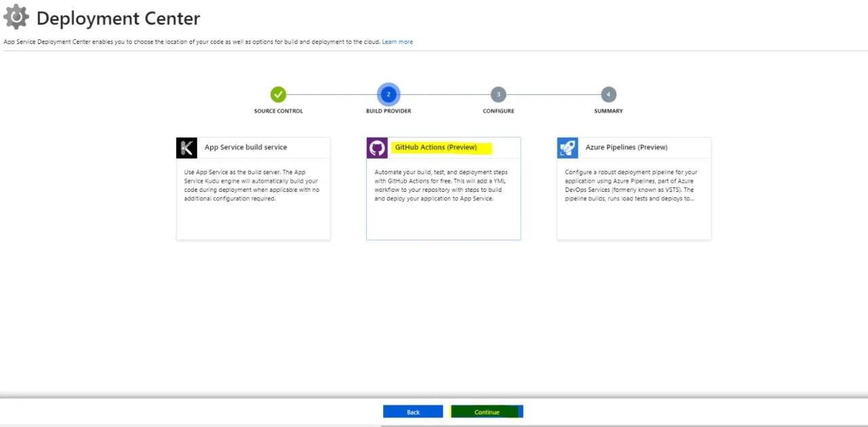Click the SOURCE CONTROL step label

point(278,111)
